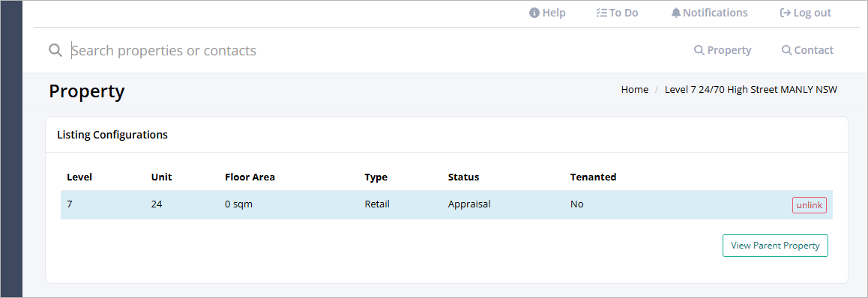Click the Help info icon
This screenshot has width=868, height=298.
click(x=534, y=13)
